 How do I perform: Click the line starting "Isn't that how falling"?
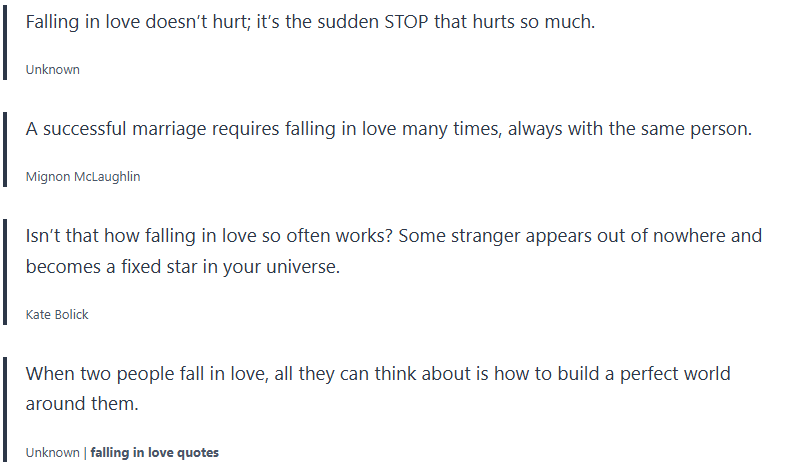[x=393, y=236]
